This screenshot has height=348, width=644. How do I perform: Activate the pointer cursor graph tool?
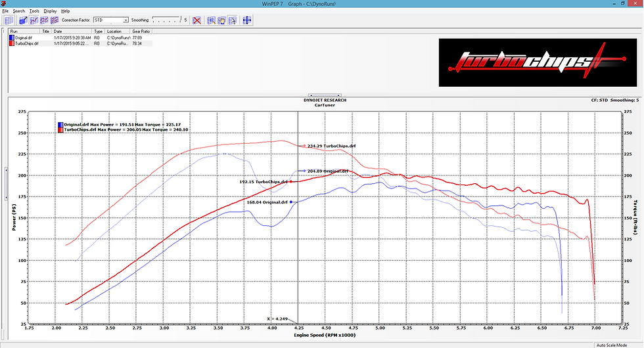point(232,20)
